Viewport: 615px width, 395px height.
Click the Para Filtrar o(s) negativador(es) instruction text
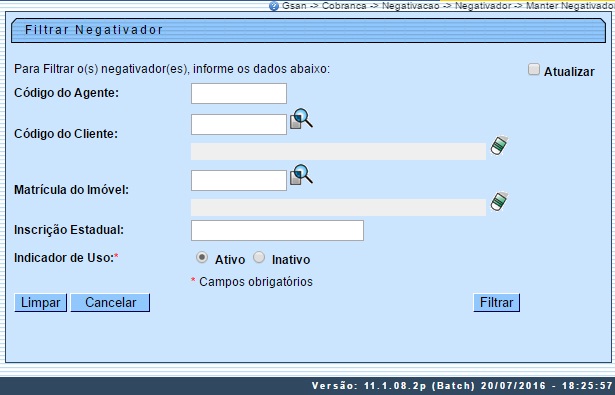pyautogui.click(x=172, y=69)
